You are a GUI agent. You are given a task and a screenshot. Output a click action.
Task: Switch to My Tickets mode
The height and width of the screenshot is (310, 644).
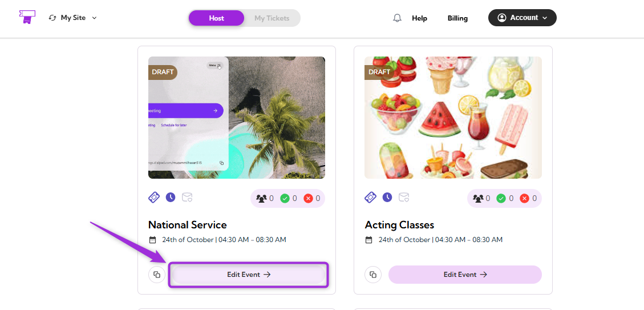point(272,18)
